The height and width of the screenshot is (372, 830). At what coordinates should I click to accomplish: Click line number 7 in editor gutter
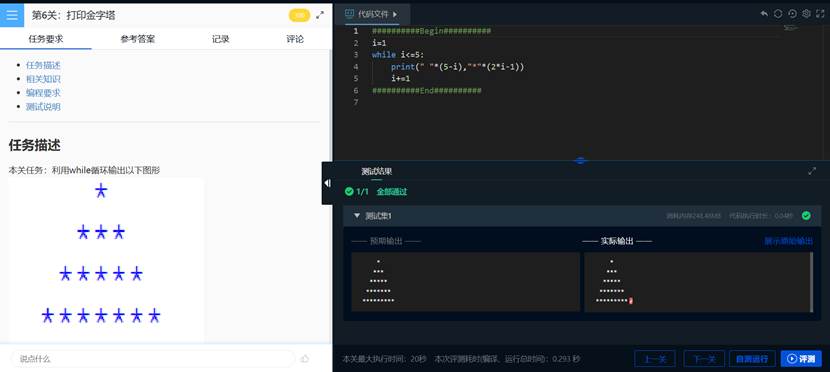click(356, 102)
